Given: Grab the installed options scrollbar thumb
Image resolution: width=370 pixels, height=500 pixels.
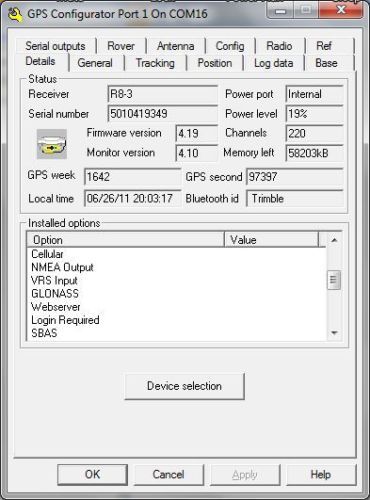Looking at the screenshot, I should 334,280.
